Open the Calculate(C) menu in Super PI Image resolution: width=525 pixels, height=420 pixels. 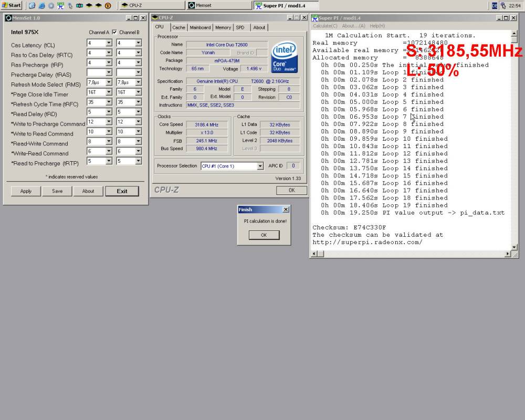click(x=325, y=26)
